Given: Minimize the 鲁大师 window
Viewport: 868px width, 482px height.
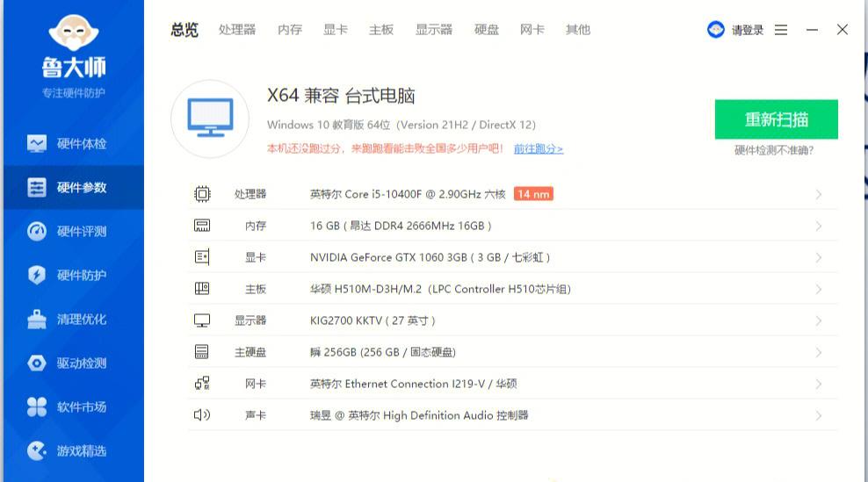Looking at the screenshot, I should click(812, 30).
